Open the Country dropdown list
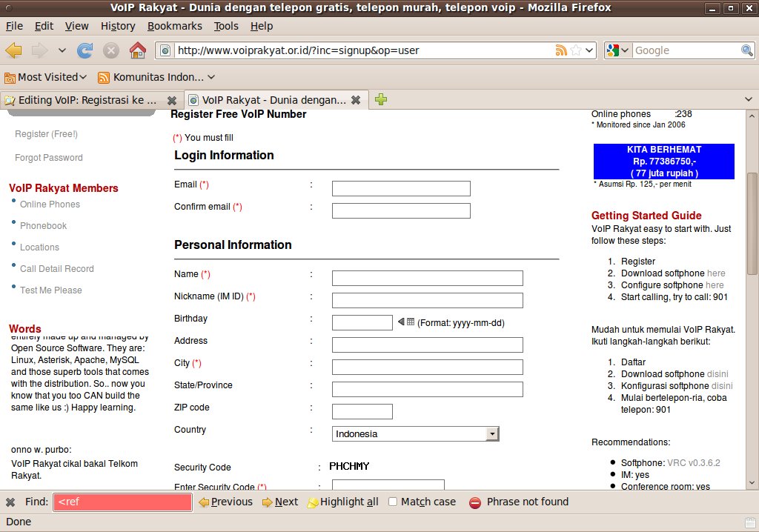Image resolution: width=759 pixels, height=532 pixels. click(x=491, y=434)
